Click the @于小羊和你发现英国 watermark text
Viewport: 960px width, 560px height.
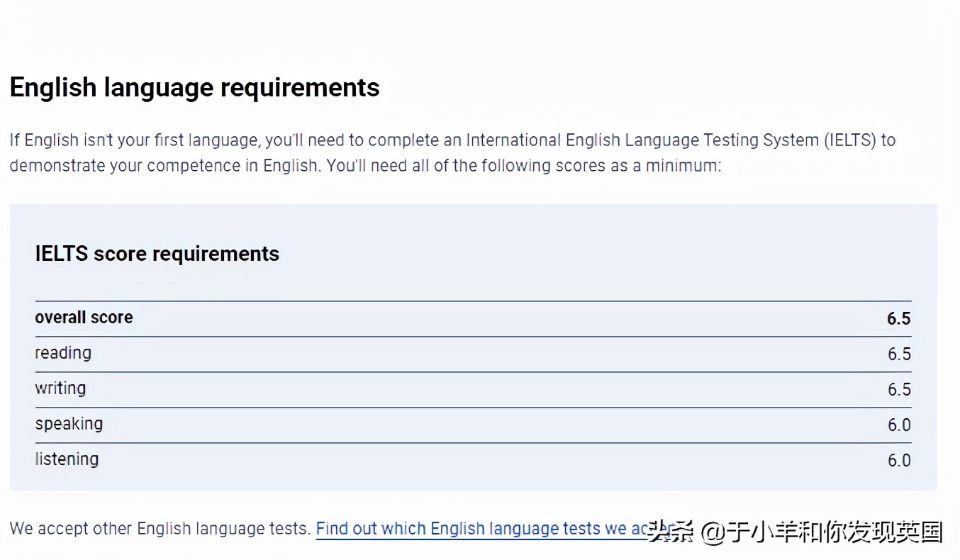tap(822, 532)
